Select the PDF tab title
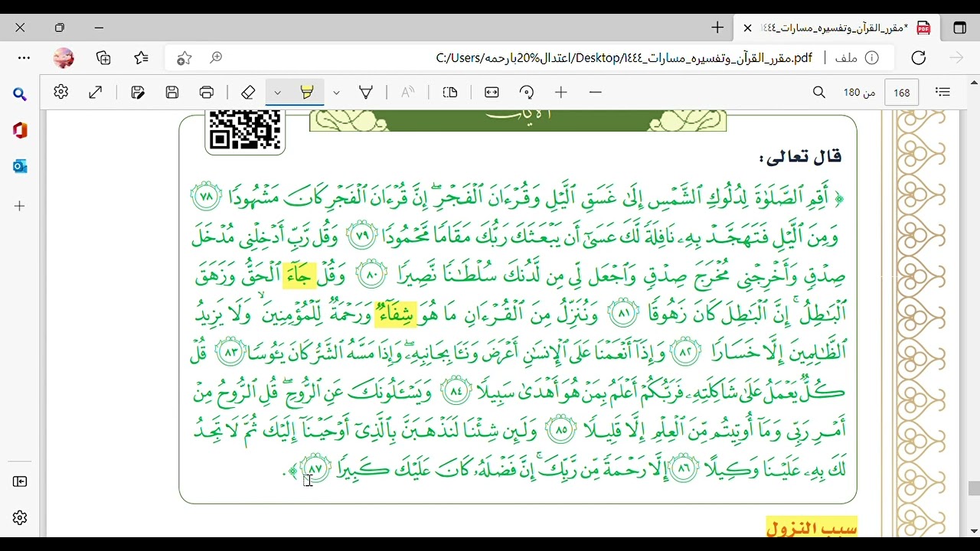The width and height of the screenshot is (980, 551). point(835,28)
